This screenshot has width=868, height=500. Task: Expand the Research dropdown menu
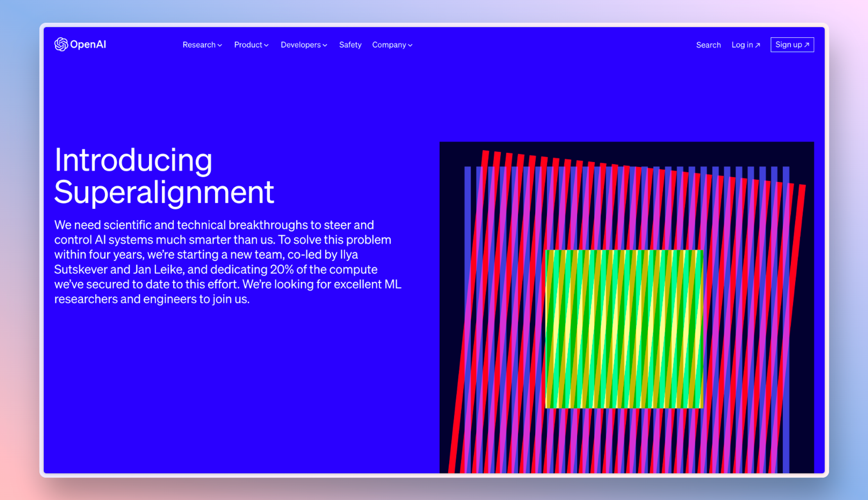pyautogui.click(x=202, y=45)
